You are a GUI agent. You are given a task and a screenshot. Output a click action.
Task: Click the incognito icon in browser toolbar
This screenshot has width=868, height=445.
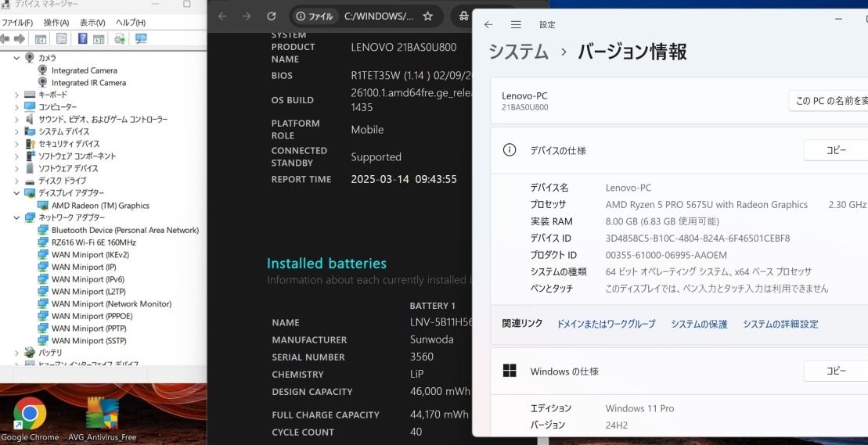(464, 16)
